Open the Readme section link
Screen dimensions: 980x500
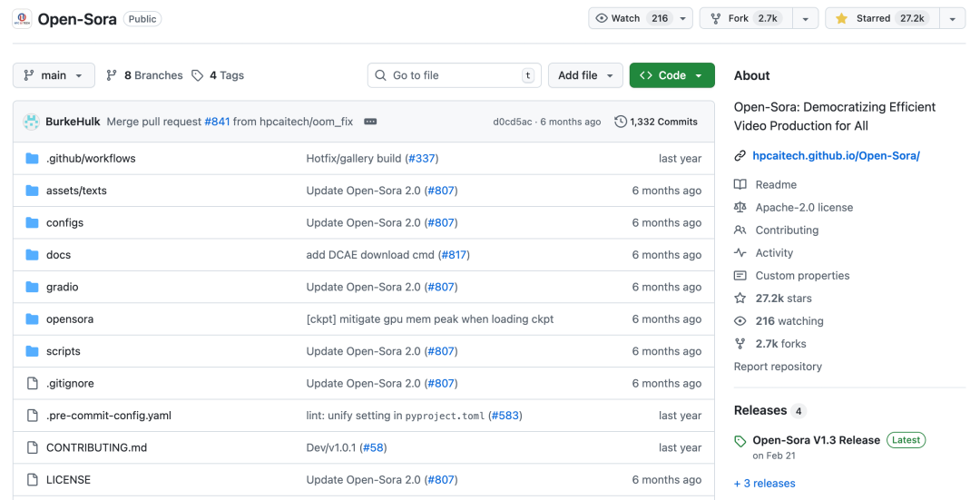point(776,185)
